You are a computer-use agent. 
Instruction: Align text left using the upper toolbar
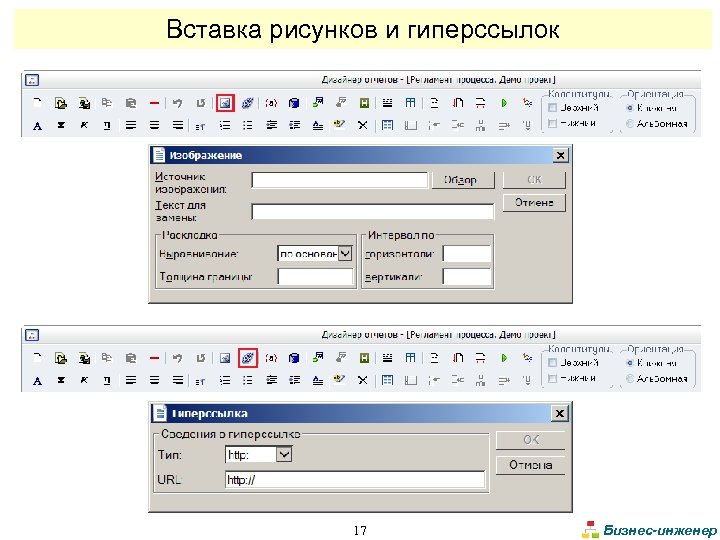point(131,125)
